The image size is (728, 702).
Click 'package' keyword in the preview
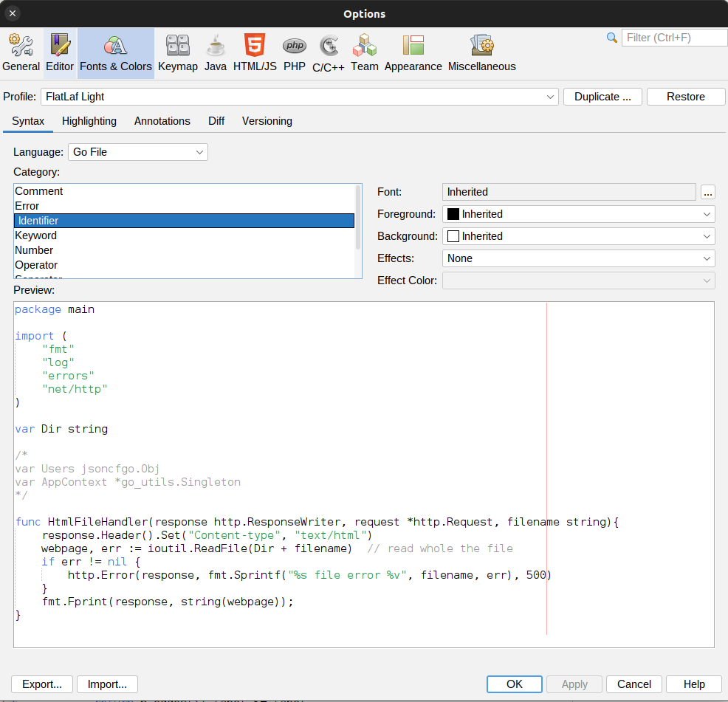pos(38,310)
